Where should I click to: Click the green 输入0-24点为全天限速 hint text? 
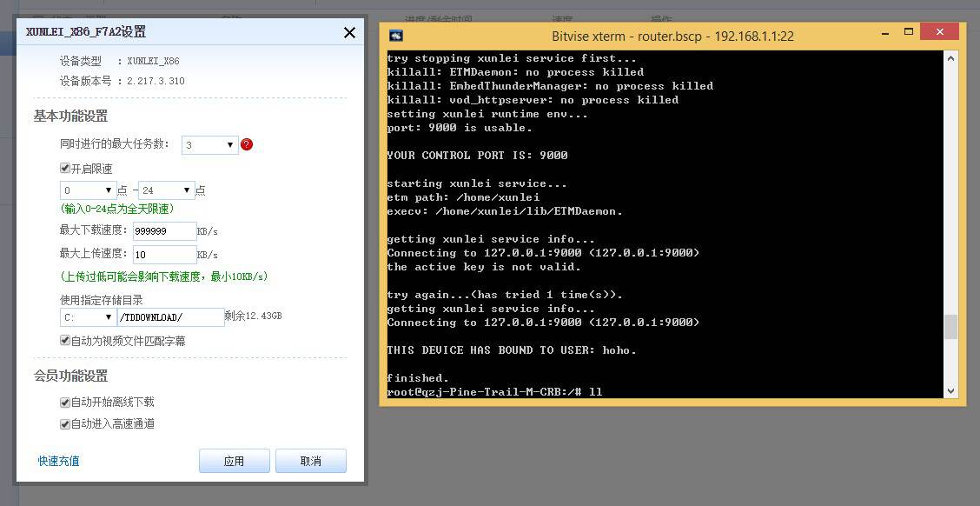click(117, 209)
